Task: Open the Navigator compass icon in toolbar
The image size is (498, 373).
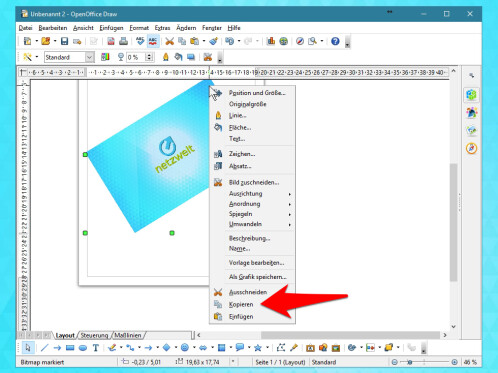Action: pos(300,41)
